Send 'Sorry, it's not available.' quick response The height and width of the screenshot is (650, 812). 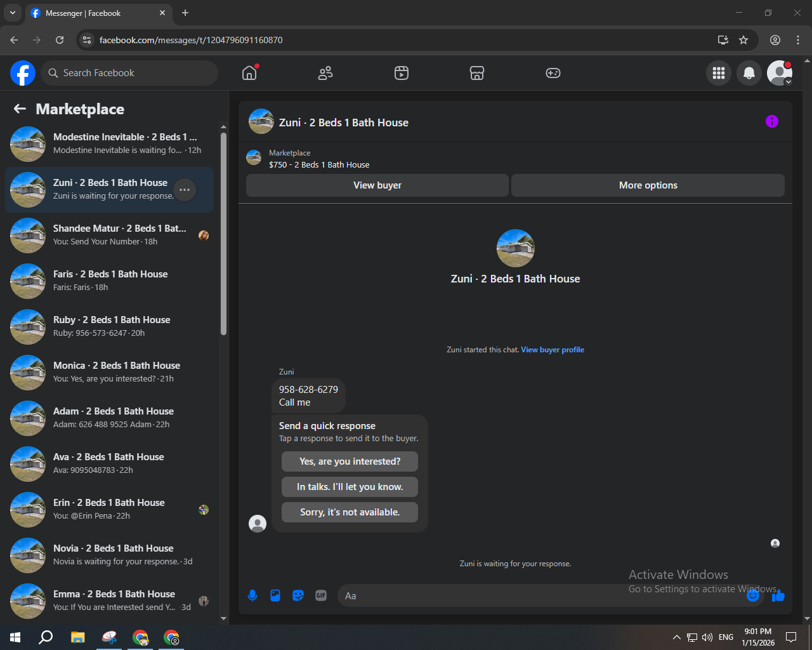pyautogui.click(x=350, y=512)
